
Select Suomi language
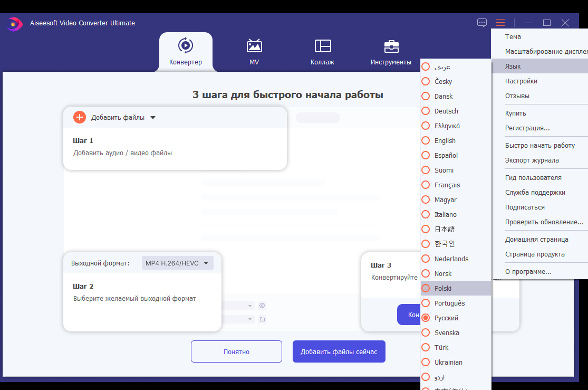tap(456, 170)
